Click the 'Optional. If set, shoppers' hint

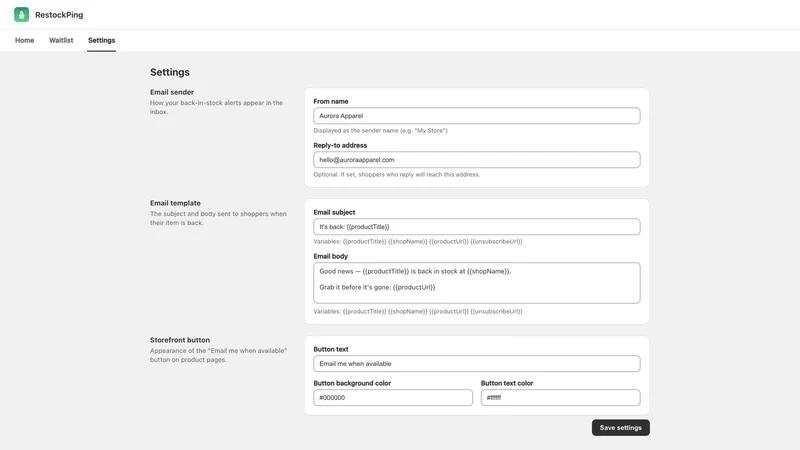pyautogui.click(x=396, y=174)
